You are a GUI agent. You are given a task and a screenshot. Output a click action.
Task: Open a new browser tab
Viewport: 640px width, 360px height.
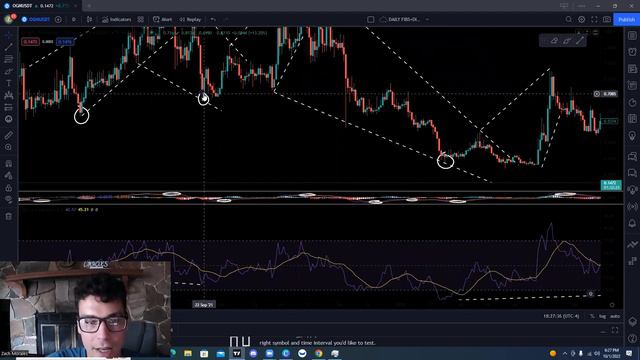point(89,6)
